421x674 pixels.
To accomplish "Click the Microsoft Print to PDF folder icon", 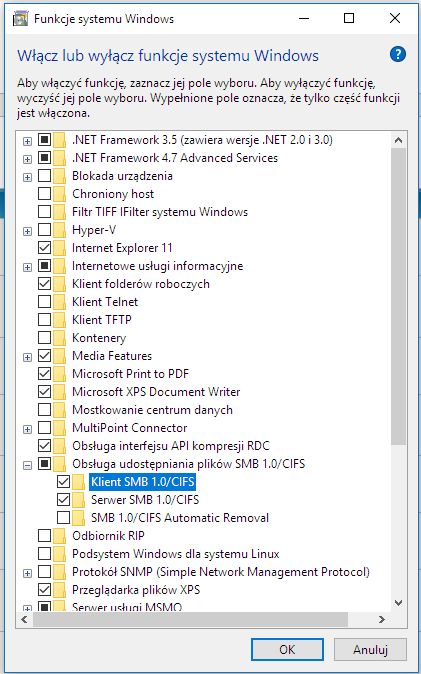I will point(59,374).
